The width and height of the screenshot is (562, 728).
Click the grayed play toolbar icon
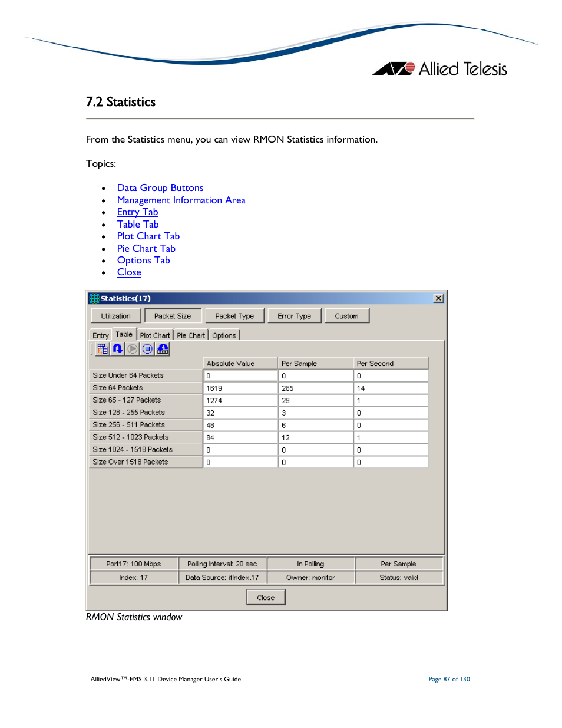tap(133, 349)
